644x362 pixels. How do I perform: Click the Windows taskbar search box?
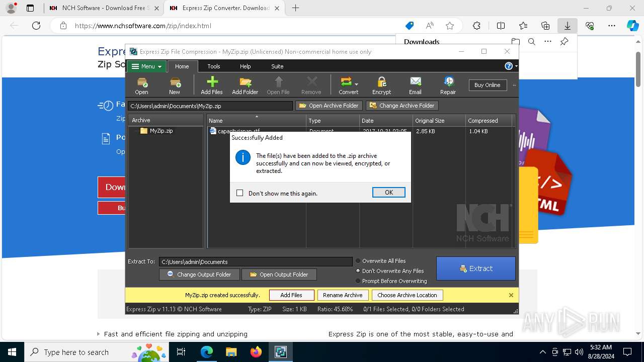(x=97, y=352)
